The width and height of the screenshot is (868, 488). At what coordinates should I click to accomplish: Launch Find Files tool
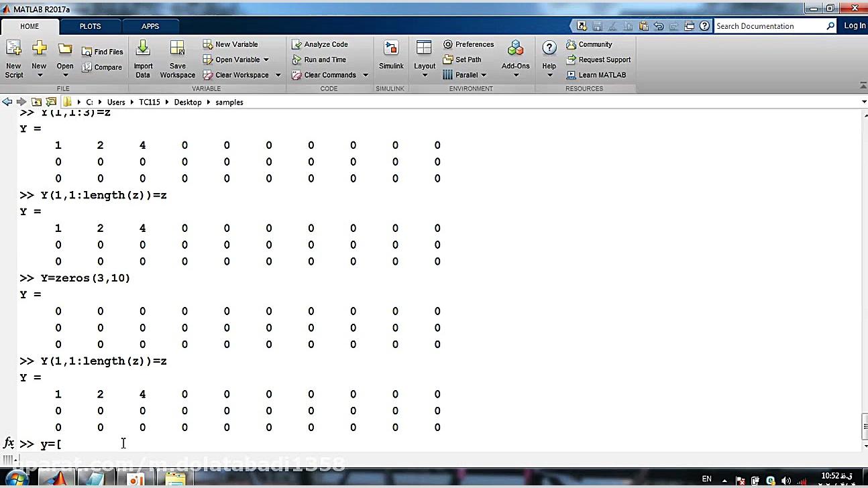pos(103,52)
